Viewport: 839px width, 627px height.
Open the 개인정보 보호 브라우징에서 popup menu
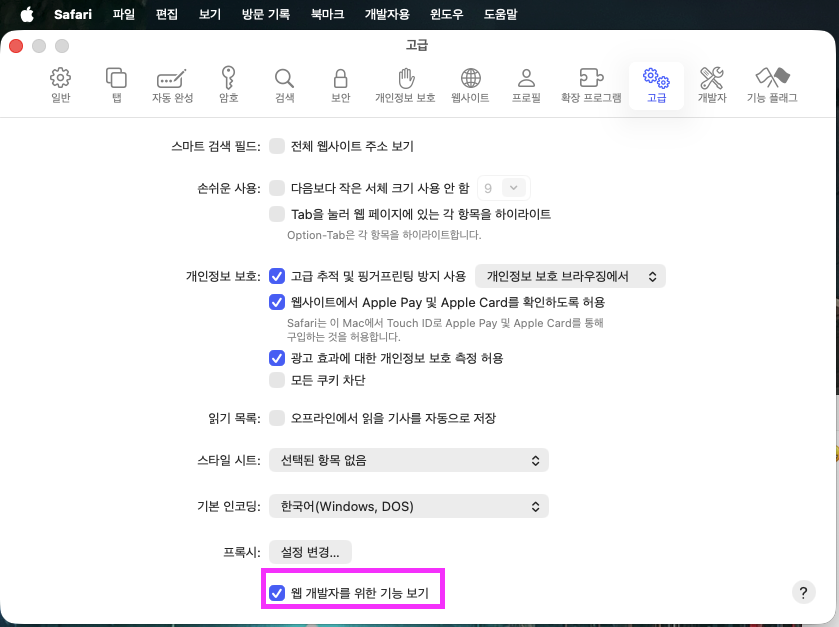point(570,276)
